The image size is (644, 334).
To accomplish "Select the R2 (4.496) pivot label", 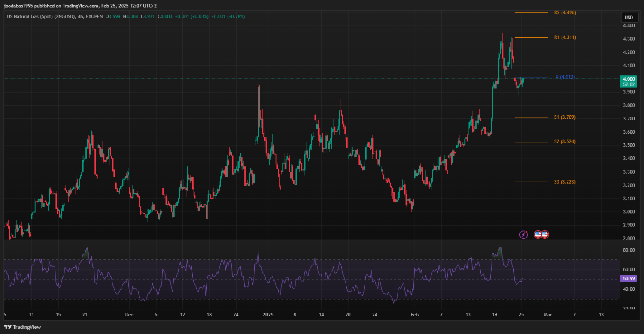I will click(x=565, y=13).
